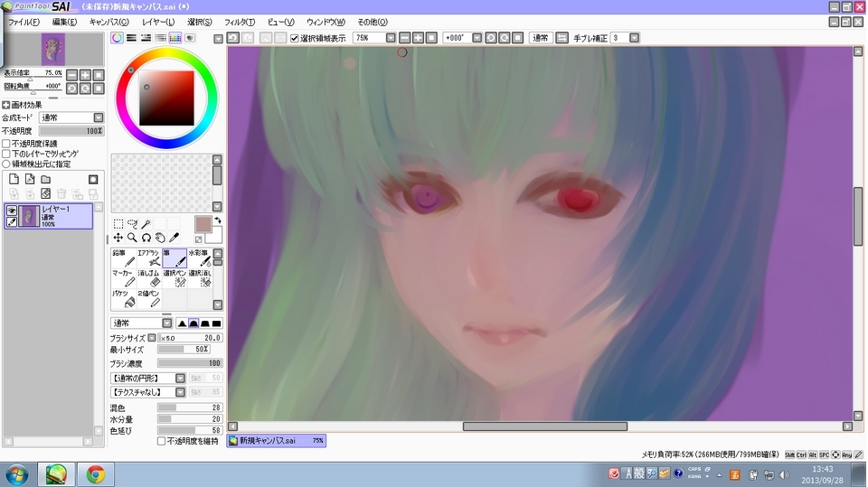The image size is (868, 487).
Task: Toggle the color mixer panel
Action: 161,38
